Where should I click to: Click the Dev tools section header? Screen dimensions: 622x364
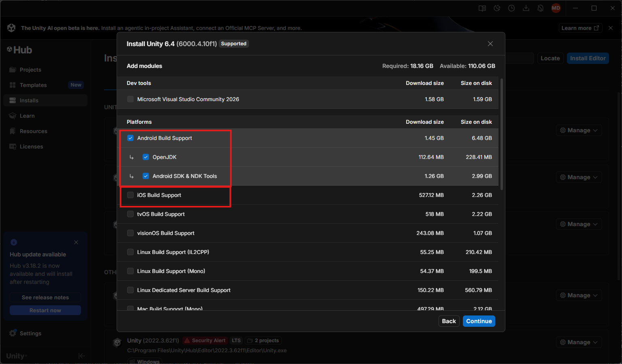click(139, 83)
